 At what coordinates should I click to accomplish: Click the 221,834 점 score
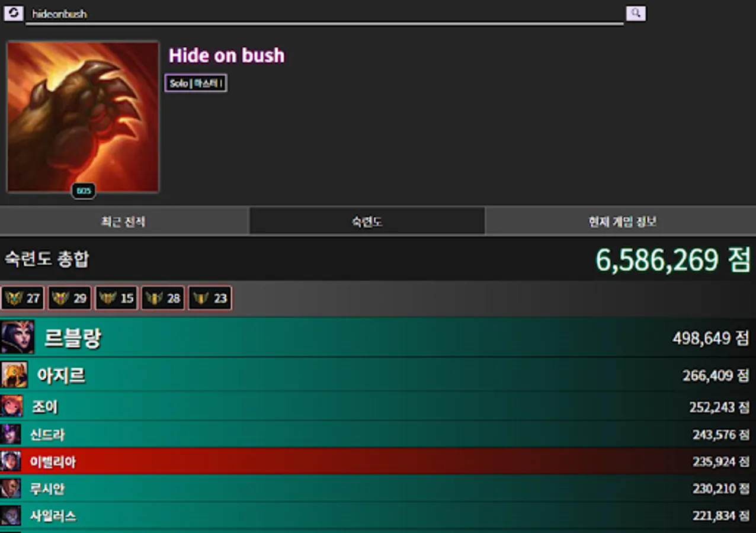tap(721, 516)
